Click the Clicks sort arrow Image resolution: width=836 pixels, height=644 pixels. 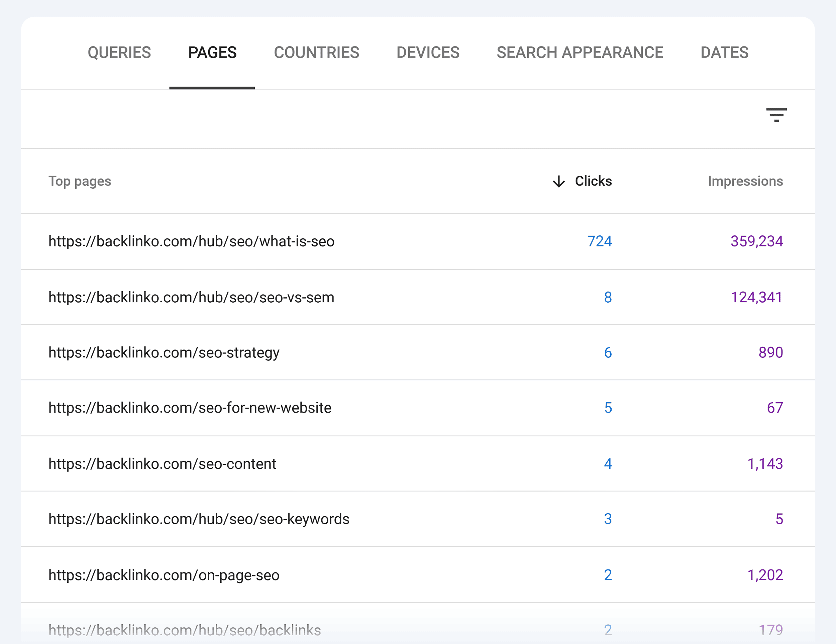pos(558,181)
